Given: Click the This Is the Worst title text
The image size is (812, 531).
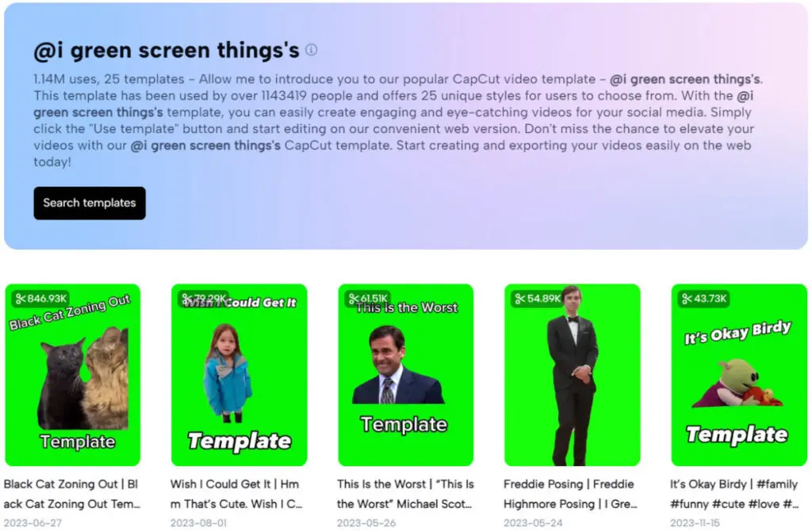Looking at the screenshot, I should coord(405,494).
